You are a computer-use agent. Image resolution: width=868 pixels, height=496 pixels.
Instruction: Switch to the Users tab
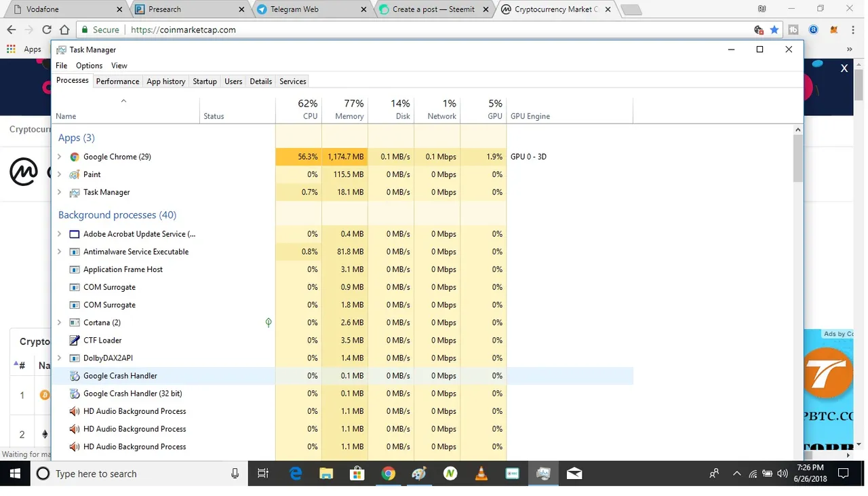[233, 81]
